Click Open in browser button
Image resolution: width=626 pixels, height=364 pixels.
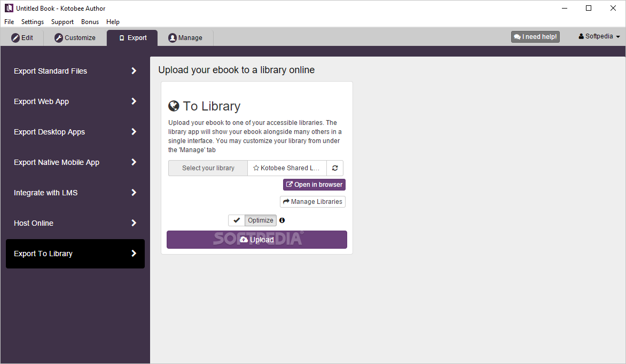click(x=314, y=184)
